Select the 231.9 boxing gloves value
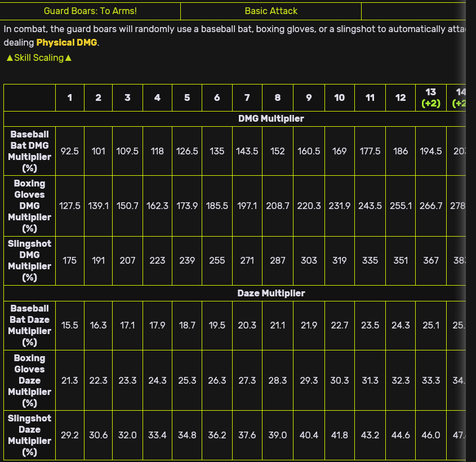 click(339, 206)
